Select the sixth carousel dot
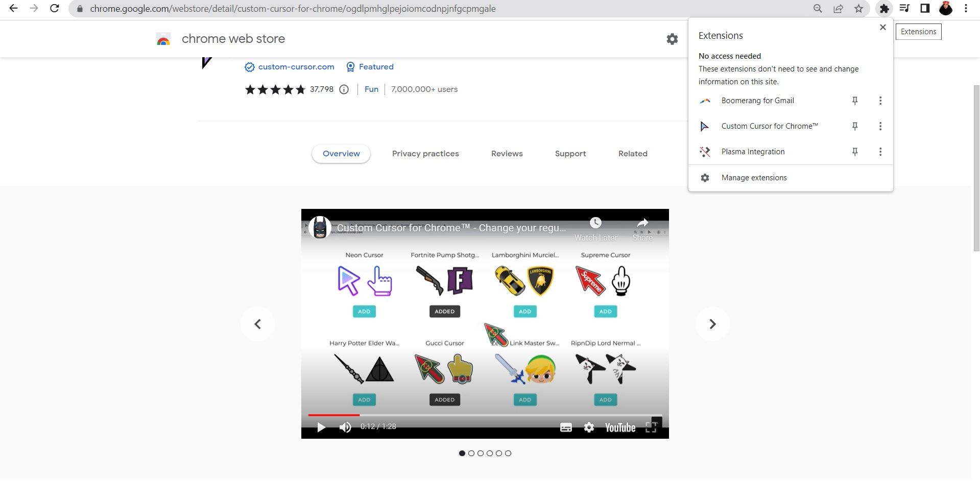Image resolution: width=980 pixels, height=499 pixels. (508, 453)
